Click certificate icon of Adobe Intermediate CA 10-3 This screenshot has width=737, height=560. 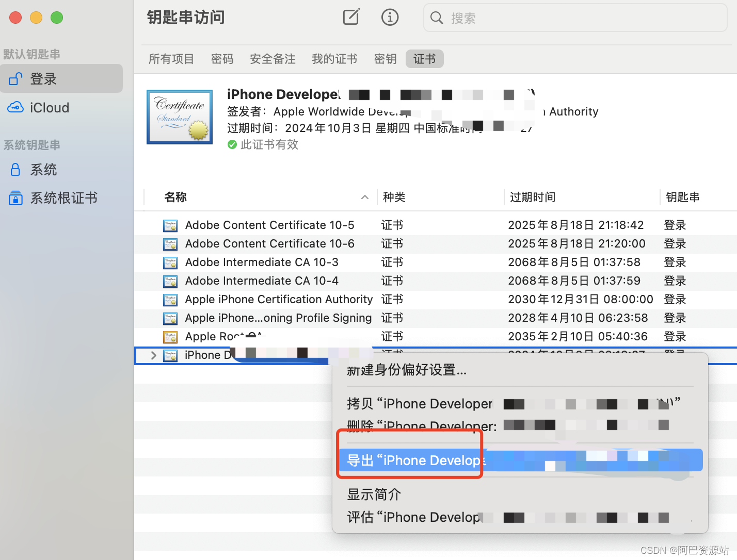(x=170, y=262)
